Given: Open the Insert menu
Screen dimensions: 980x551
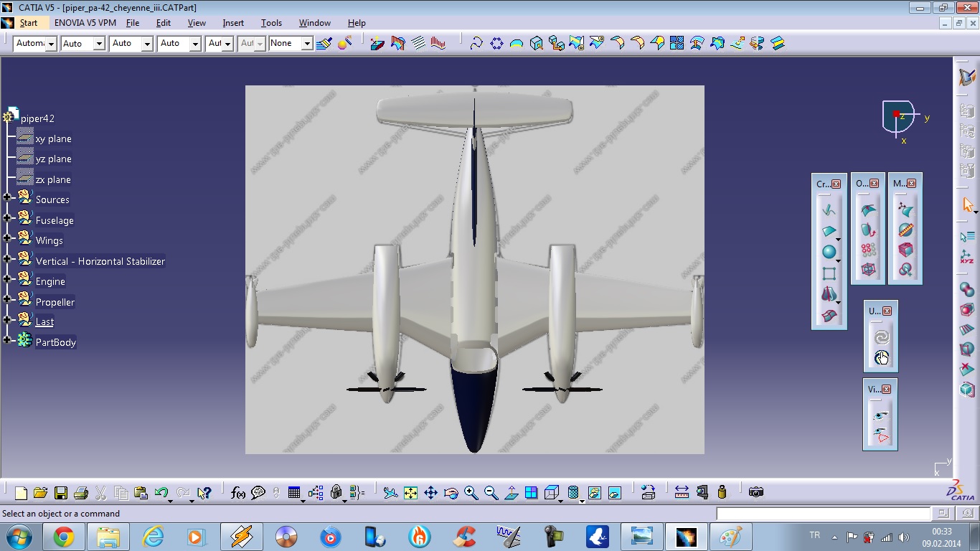Looking at the screenshot, I should (x=233, y=23).
